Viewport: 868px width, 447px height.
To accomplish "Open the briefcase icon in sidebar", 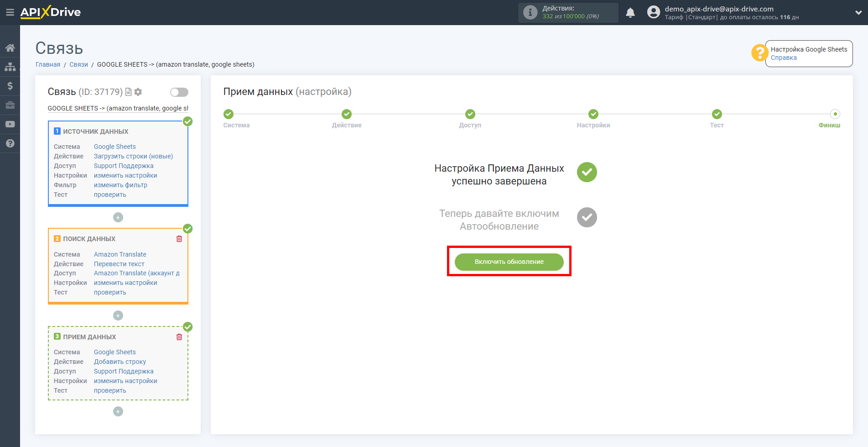I will pos(10,105).
